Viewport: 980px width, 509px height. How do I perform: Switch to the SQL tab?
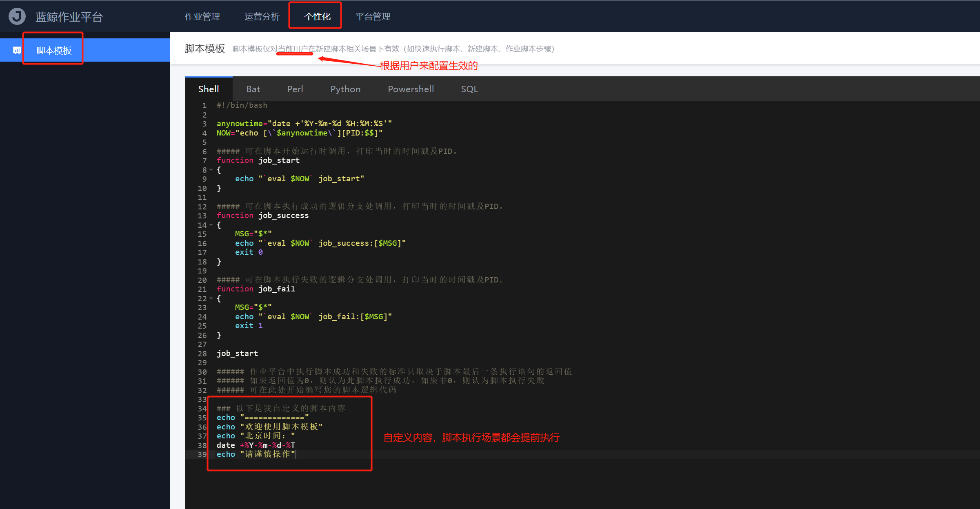469,89
